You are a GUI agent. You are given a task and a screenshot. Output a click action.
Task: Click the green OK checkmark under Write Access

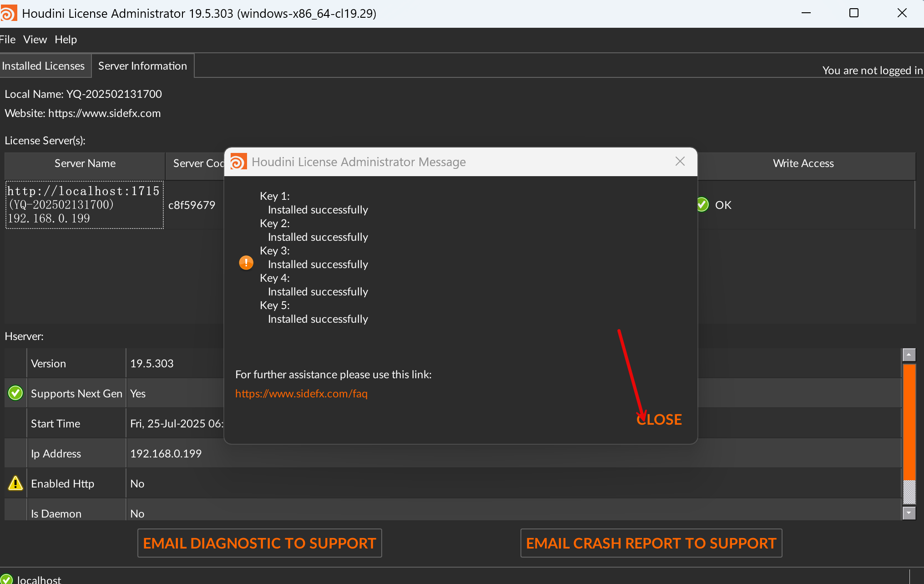[x=702, y=205]
